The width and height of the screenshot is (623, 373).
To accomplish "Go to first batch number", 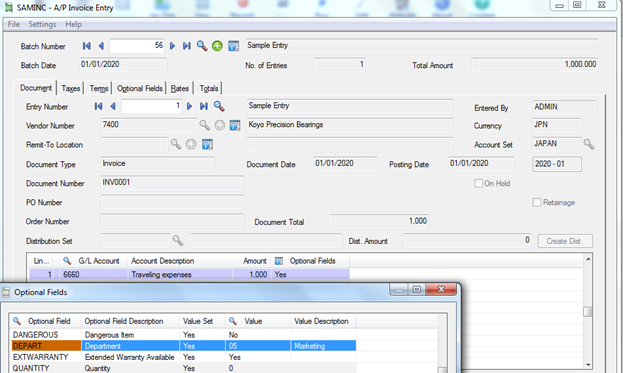I will (87, 46).
